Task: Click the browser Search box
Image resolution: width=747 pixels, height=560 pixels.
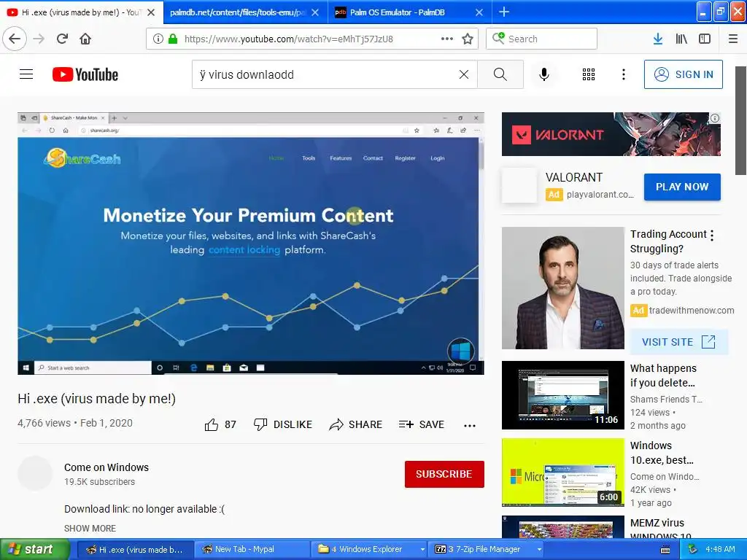Action: click(x=542, y=39)
